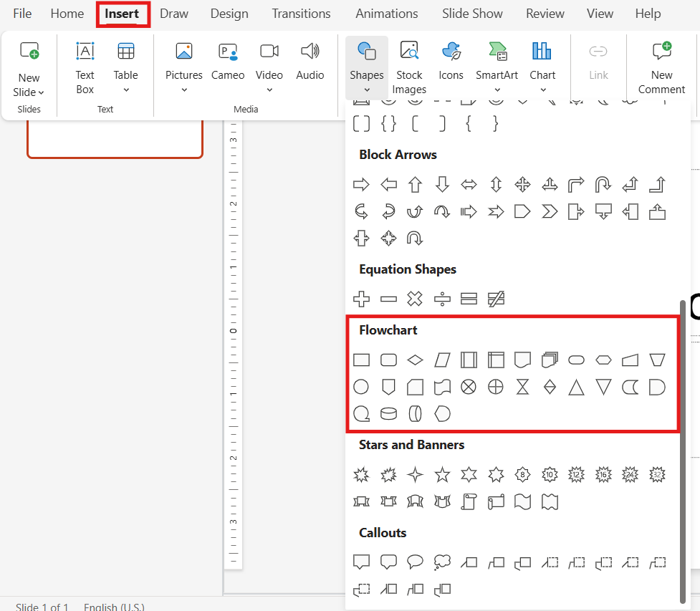Select the slide 1 thumbnail
The image size is (700, 611).
[x=115, y=139]
